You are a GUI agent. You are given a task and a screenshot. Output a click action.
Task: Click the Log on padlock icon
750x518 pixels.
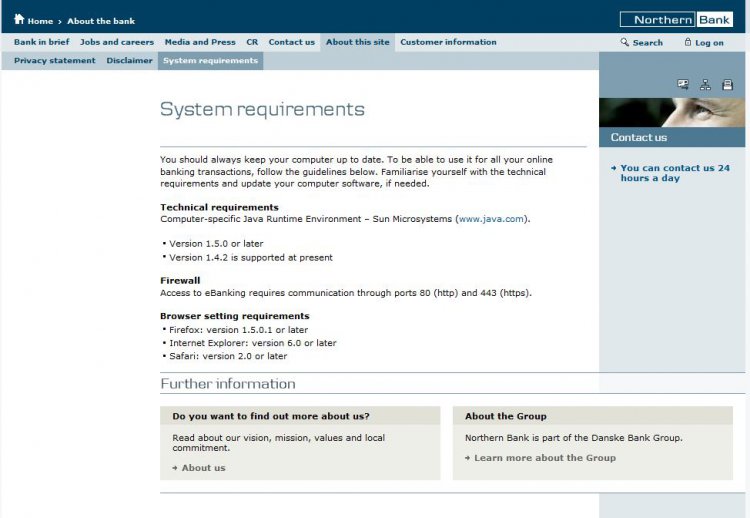(688, 42)
